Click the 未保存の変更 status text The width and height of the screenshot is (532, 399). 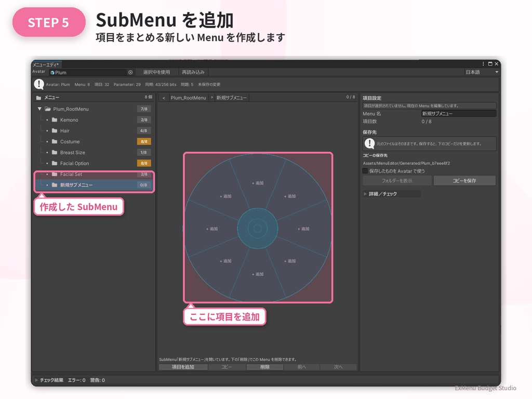(x=209, y=85)
